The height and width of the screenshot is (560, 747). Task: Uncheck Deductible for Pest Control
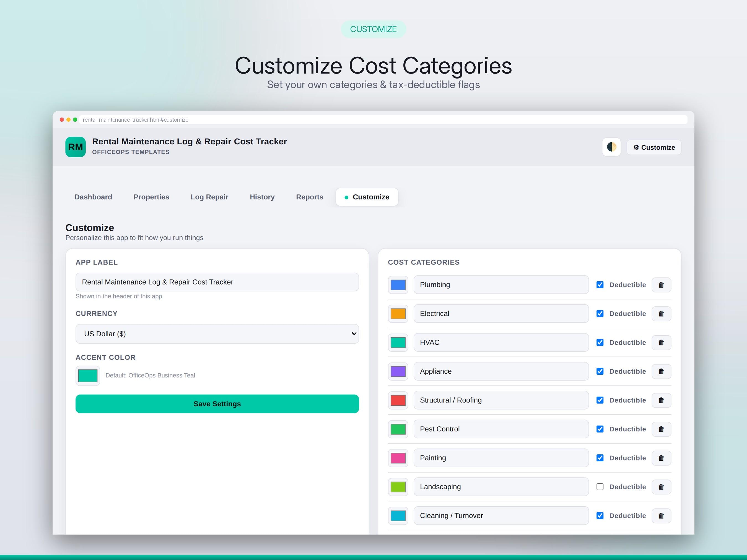[x=600, y=429]
